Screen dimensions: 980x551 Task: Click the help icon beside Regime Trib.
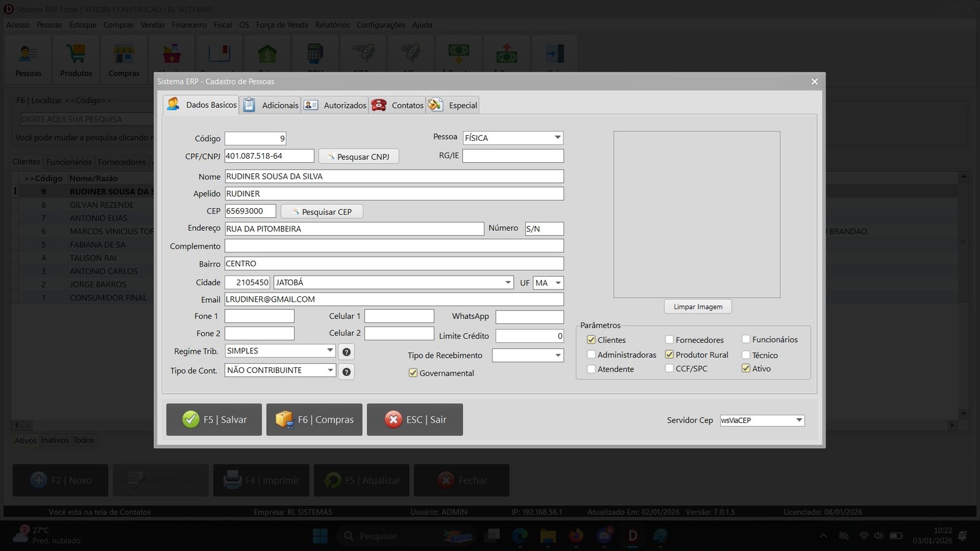point(347,352)
